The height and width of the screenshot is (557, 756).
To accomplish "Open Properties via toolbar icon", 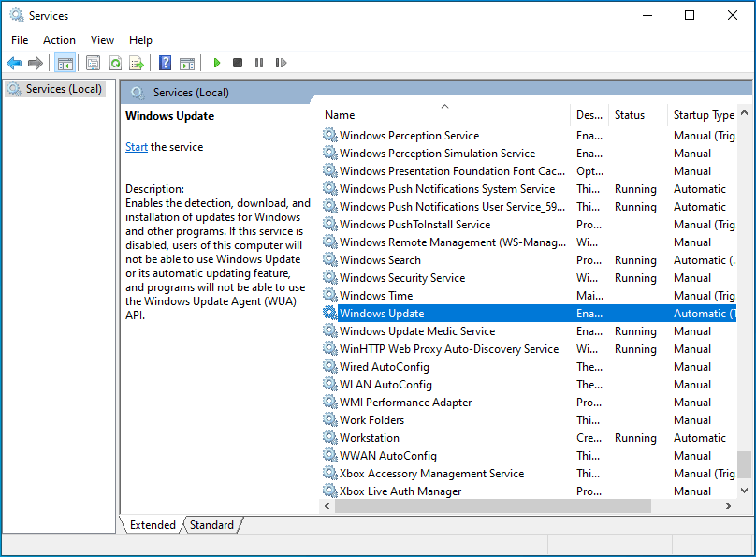I will [93, 63].
